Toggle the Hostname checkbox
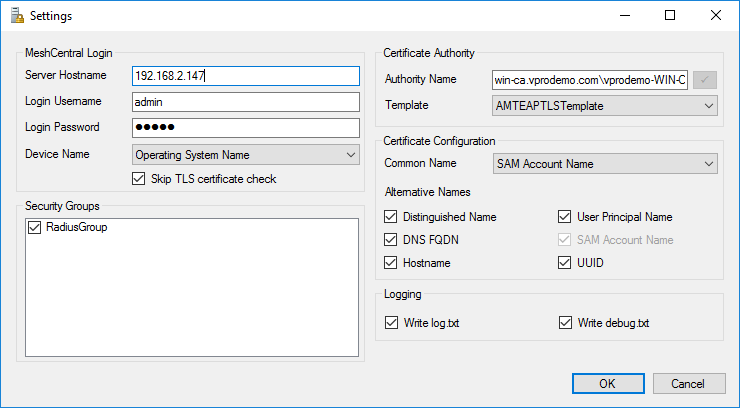Viewport: 740px width, 408px height. coord(391,263)
